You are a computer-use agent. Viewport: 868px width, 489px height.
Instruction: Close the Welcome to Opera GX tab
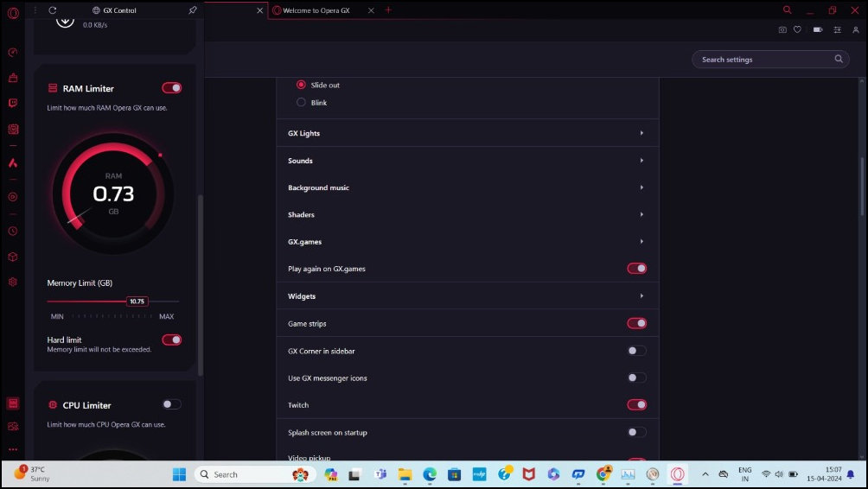pos(371,10)
